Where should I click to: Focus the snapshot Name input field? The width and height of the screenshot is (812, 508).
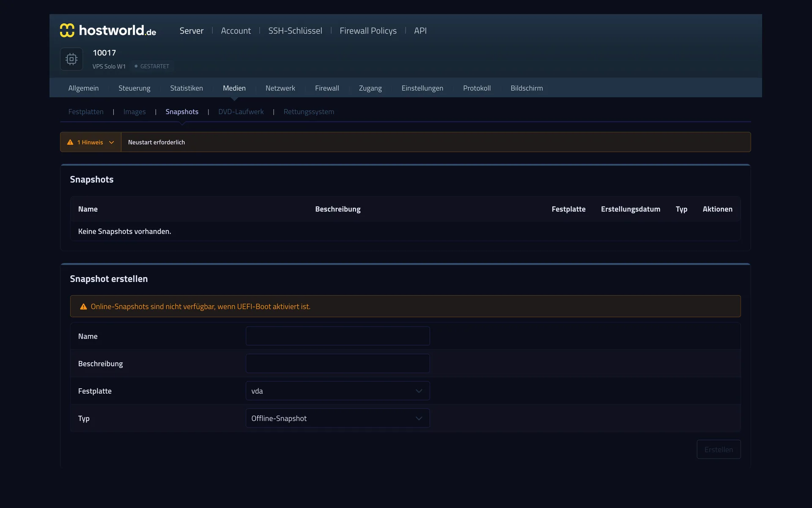(337, 336)
